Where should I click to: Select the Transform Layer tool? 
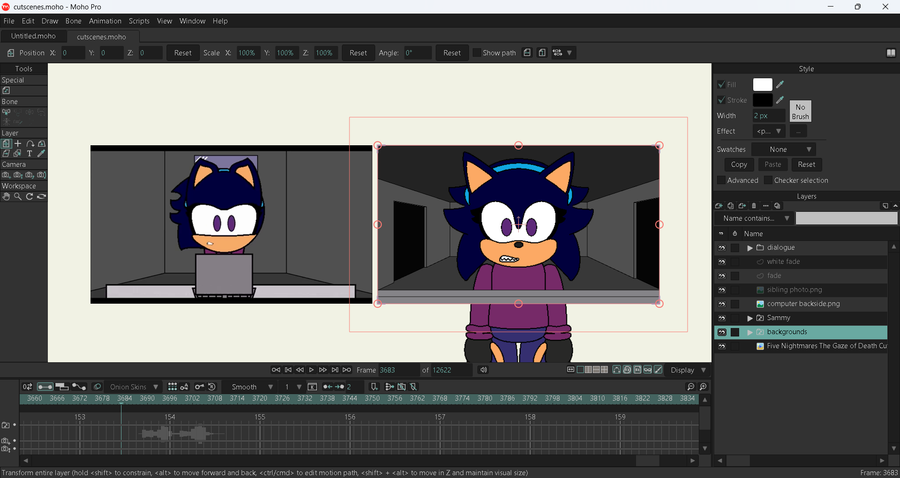coord(6,144)
